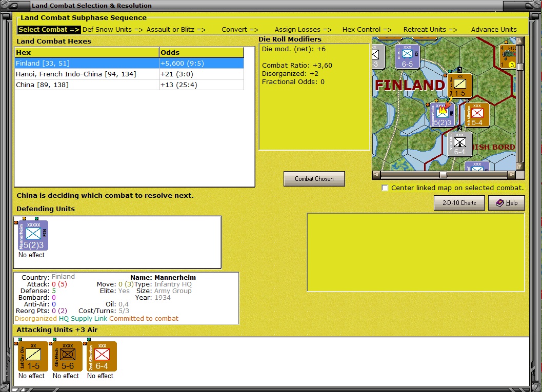This screenshot has width=542, height=392.
Task: Click the empty yellow message panel
Action: coord(416,253)
